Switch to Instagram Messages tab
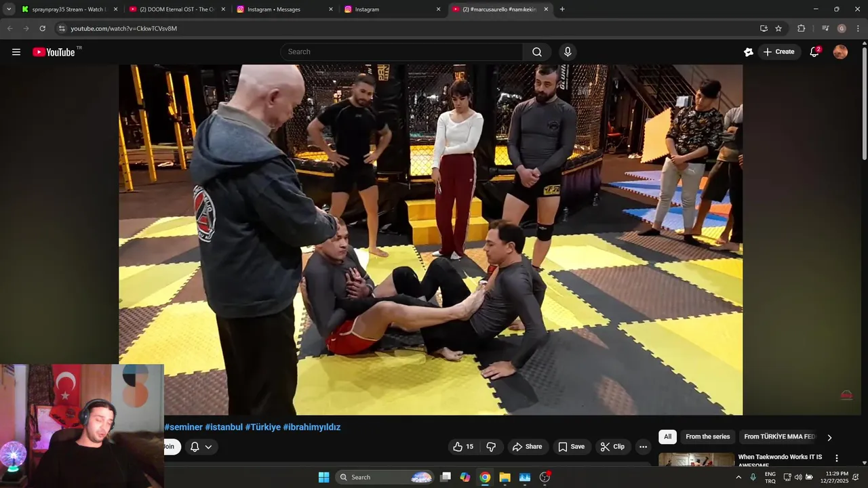 pyautogui.click(x=285, y=9)
